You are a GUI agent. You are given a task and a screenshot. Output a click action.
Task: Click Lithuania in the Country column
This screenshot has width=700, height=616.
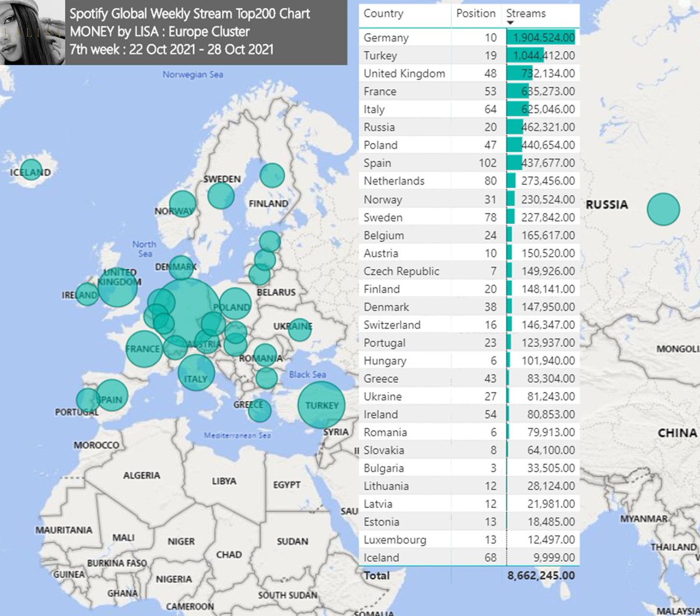(x=386, y=486)
